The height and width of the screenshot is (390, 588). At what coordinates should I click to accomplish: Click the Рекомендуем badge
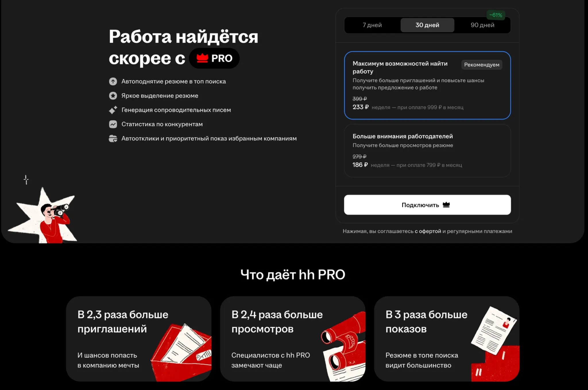tap(481, 65)
